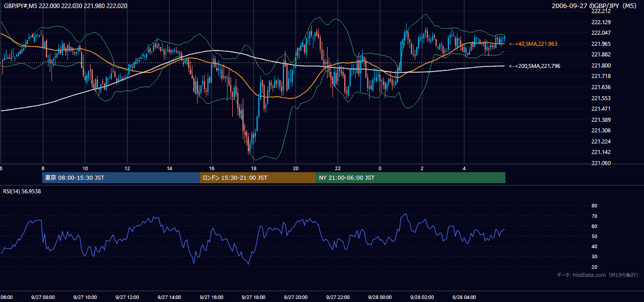Click hour label 8 under price chart
This screenshot has height=302, width=644.
pos(43,169)
